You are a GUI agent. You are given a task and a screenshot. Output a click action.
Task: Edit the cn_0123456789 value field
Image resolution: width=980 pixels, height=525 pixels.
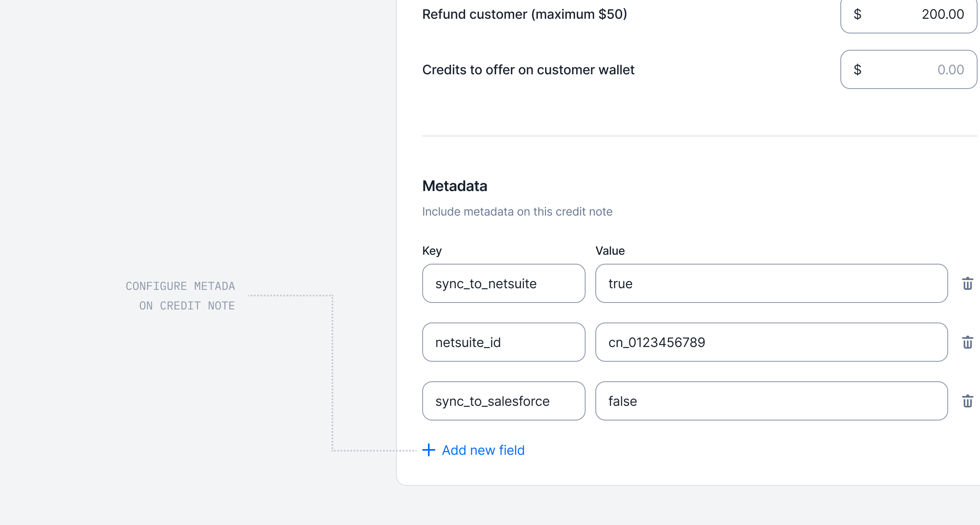(771, 342)
